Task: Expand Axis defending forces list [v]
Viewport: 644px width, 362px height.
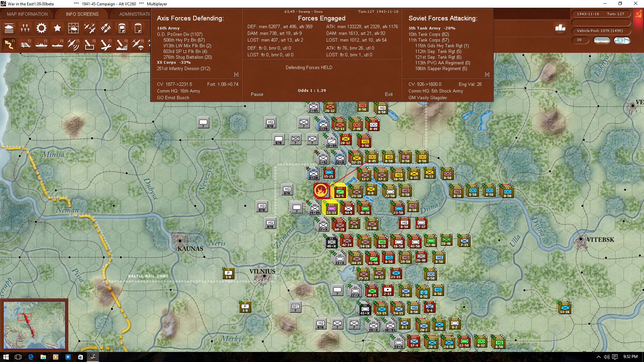Action: coord(236,74)
